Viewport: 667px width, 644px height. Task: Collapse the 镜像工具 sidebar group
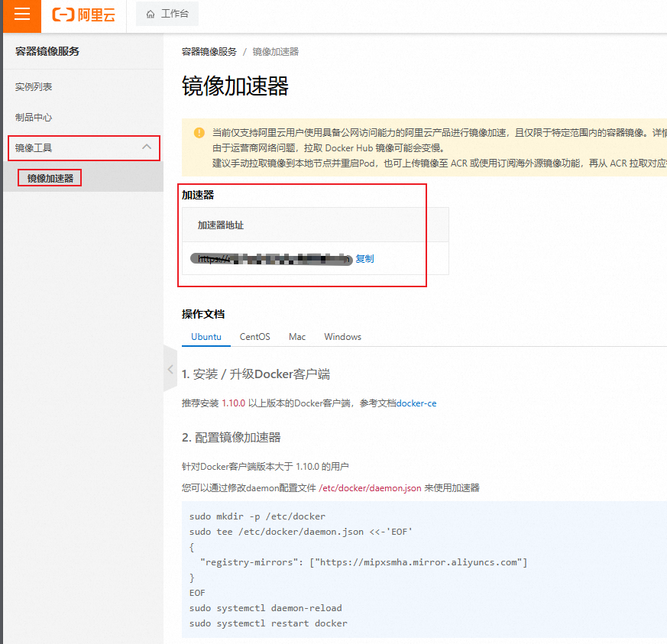[84, 148]
